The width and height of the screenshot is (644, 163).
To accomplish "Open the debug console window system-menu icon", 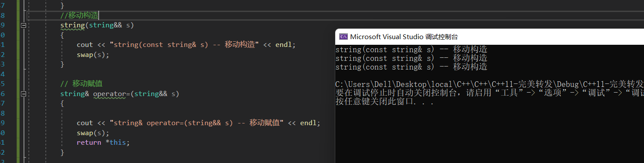I will (343, 37).
